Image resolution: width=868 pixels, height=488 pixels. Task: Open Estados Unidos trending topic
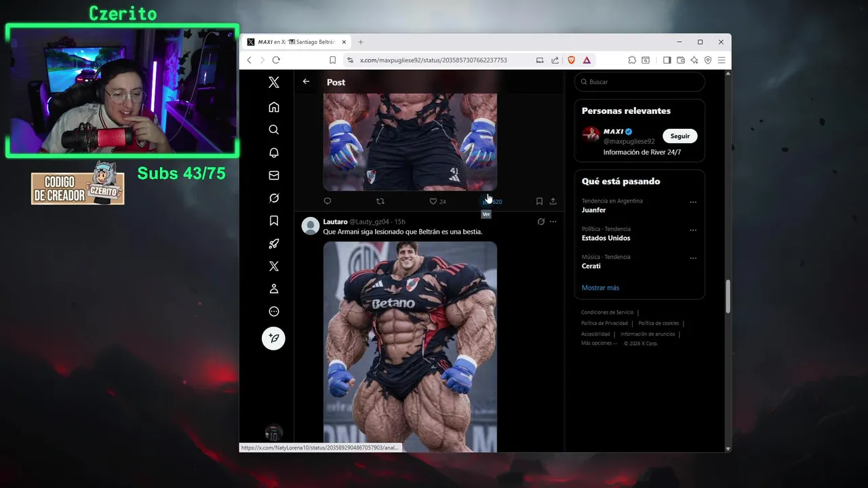point(606,238)
